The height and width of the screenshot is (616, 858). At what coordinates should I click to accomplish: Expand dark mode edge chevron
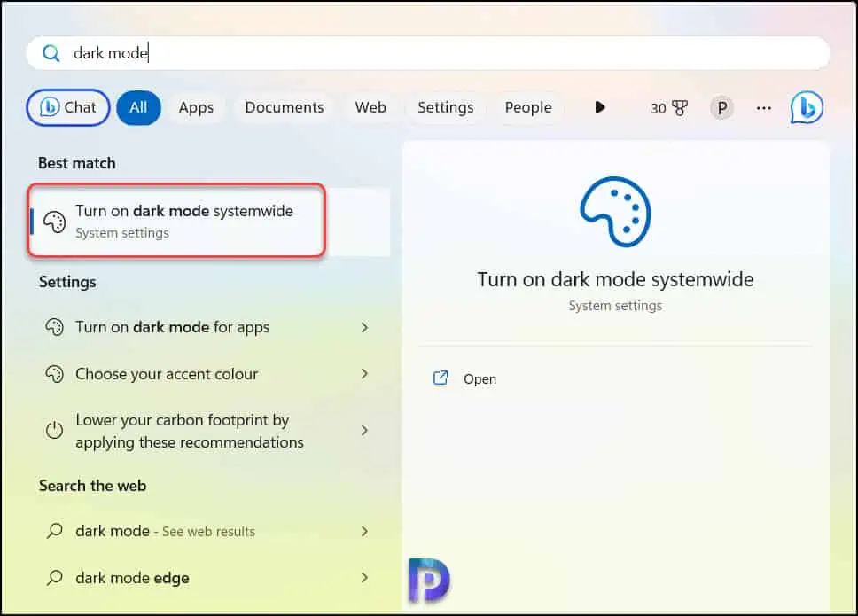(x=364, y=577)
